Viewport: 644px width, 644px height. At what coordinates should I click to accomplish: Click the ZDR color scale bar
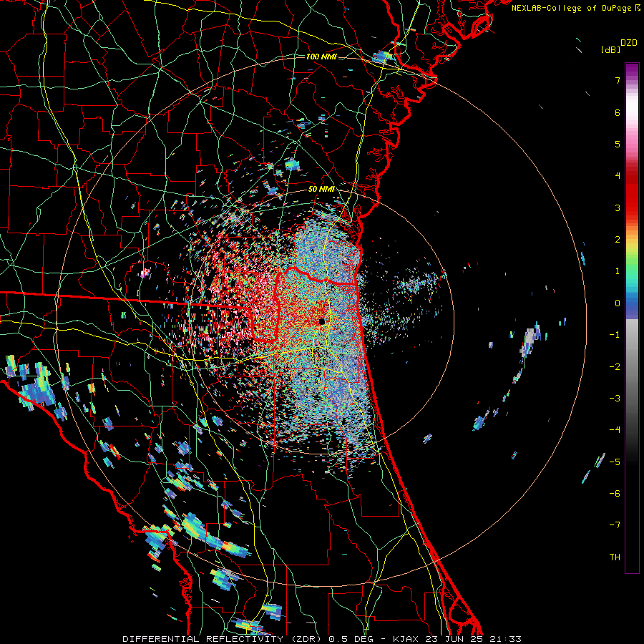(632, 318)
